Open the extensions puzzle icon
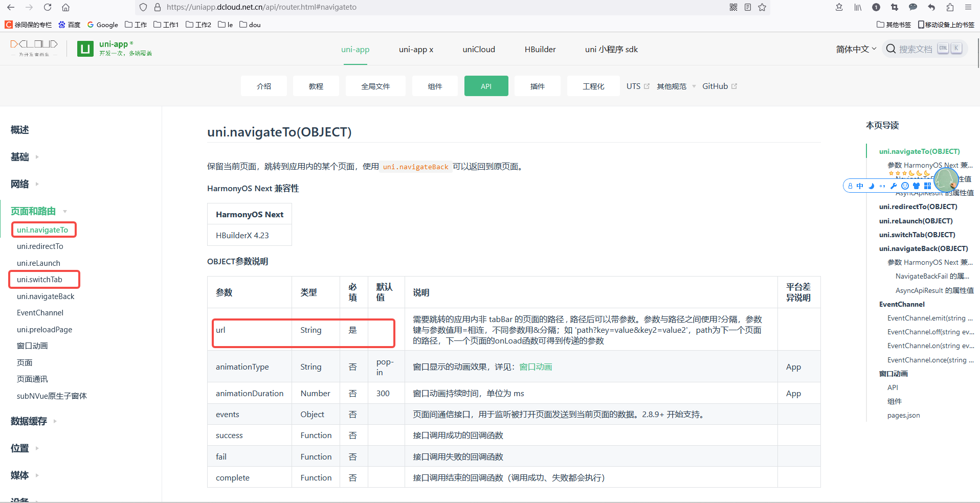This screenshot has height=503, width=980. click(x=950, y=7)
